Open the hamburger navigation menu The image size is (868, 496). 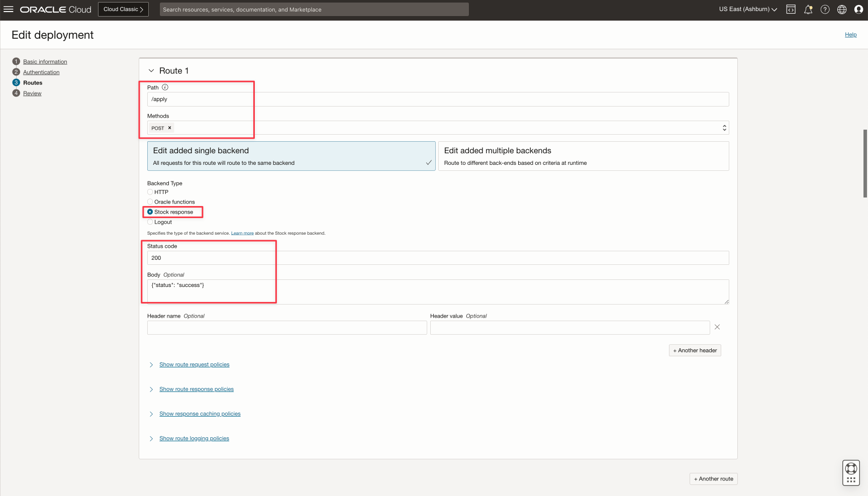point(9,9)
